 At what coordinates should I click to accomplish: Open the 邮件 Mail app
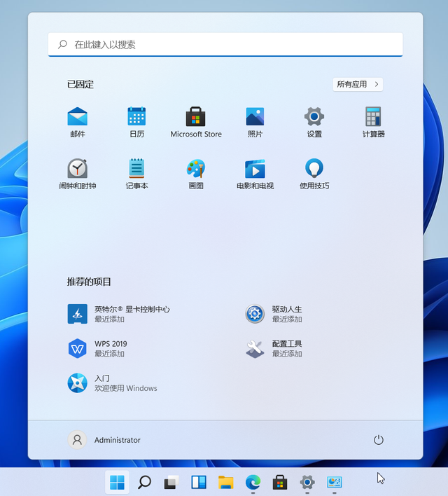78,122
